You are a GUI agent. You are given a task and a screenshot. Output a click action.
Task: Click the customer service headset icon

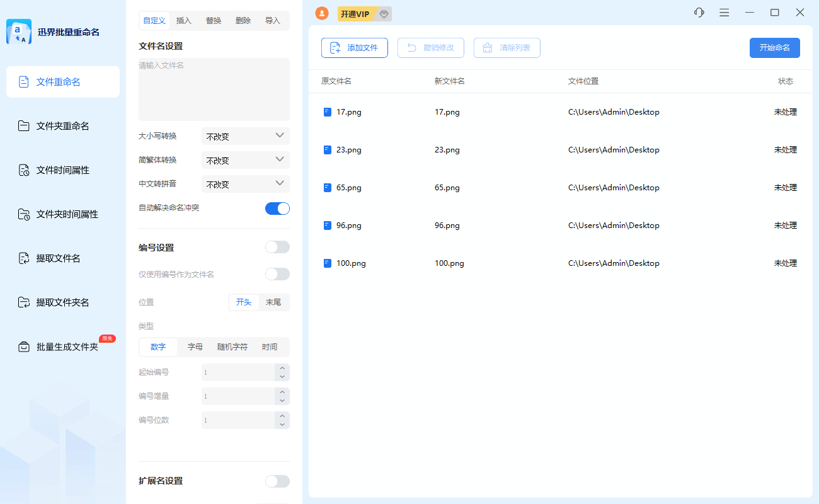[699, 13]
